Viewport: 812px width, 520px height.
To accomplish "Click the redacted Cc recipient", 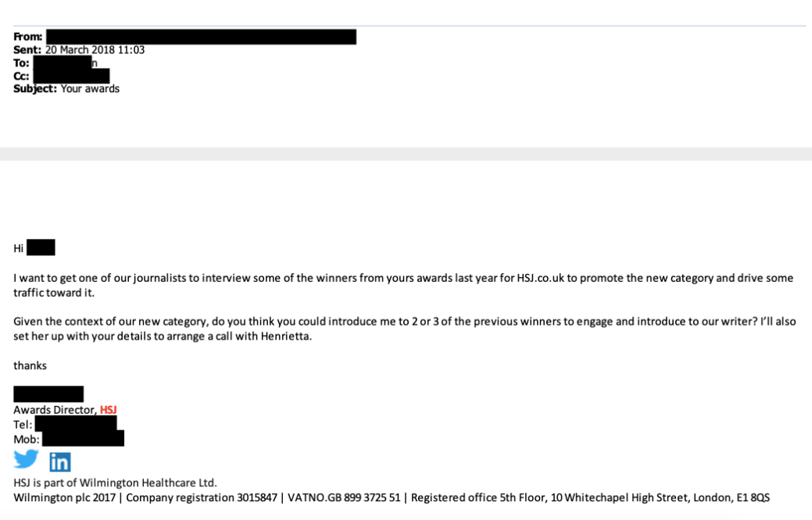I will (70, 76).
